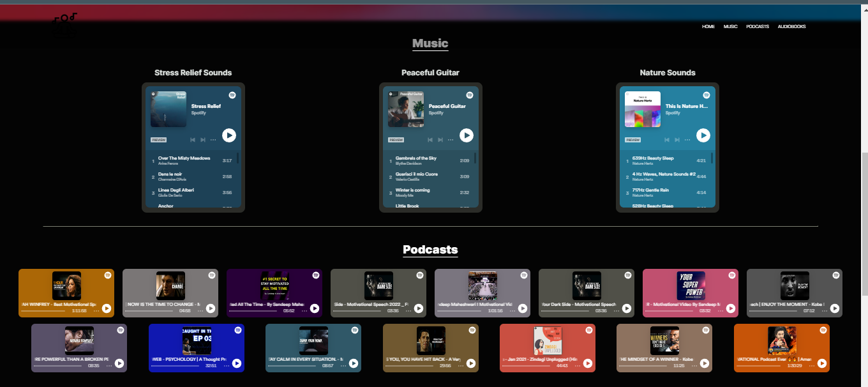Skip to previous track in Nature Hertz player
This screenshot has height=387, width=868.
pyautogui.click(x=666, y=140)
